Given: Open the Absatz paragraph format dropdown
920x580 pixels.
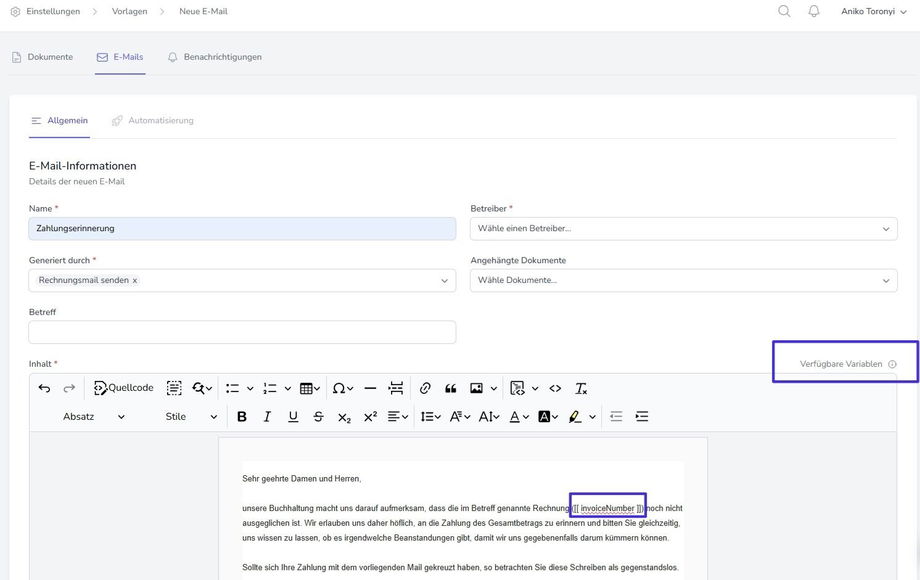Looking at the screenshot, I should 93,416.
